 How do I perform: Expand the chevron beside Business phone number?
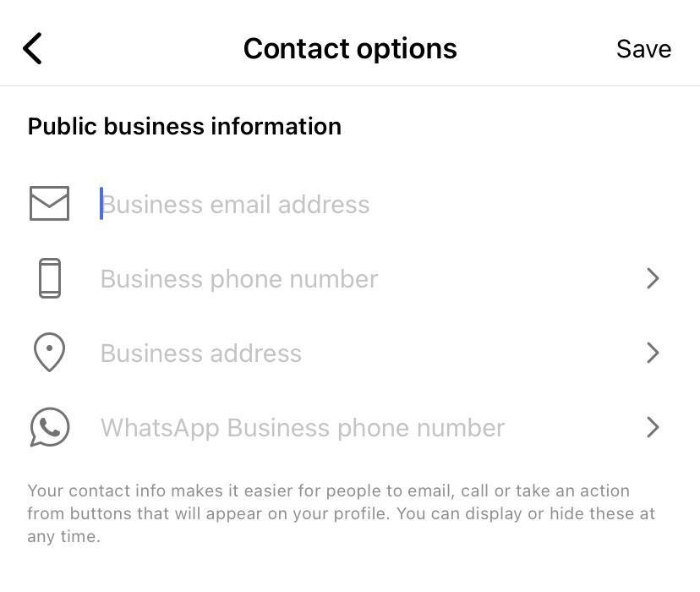[652, 278]
